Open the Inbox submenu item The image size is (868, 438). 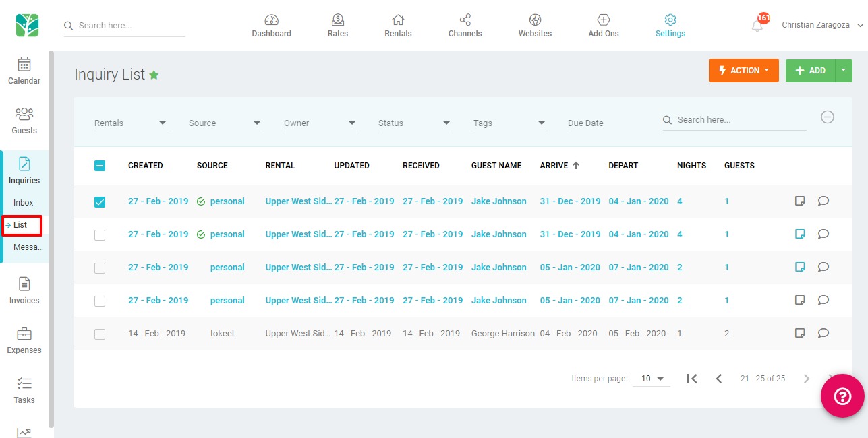24,203
